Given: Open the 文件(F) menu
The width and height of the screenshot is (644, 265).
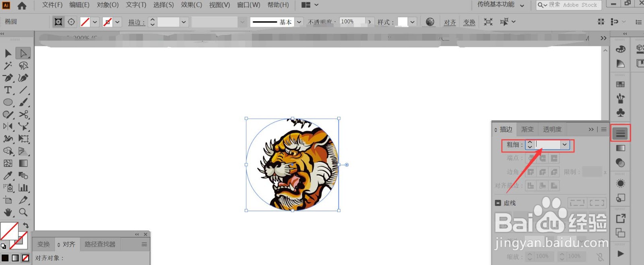Looking at the screenshot, I should (52, 5).
